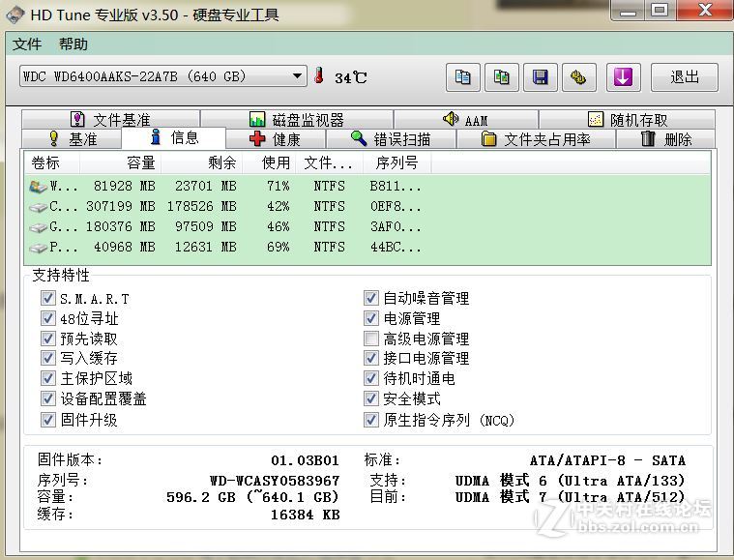Select the free space value 97509 MB
The image size is (734, 560).
point(206,227)
